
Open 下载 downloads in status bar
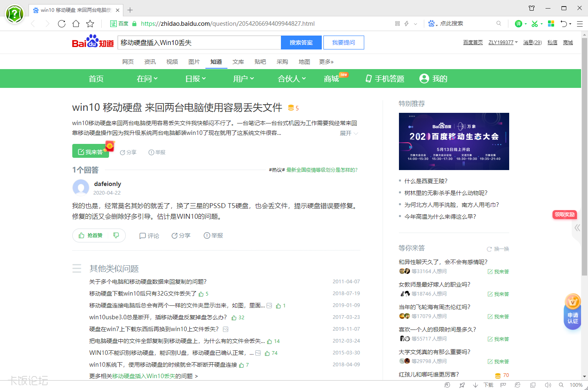point(488,385)
